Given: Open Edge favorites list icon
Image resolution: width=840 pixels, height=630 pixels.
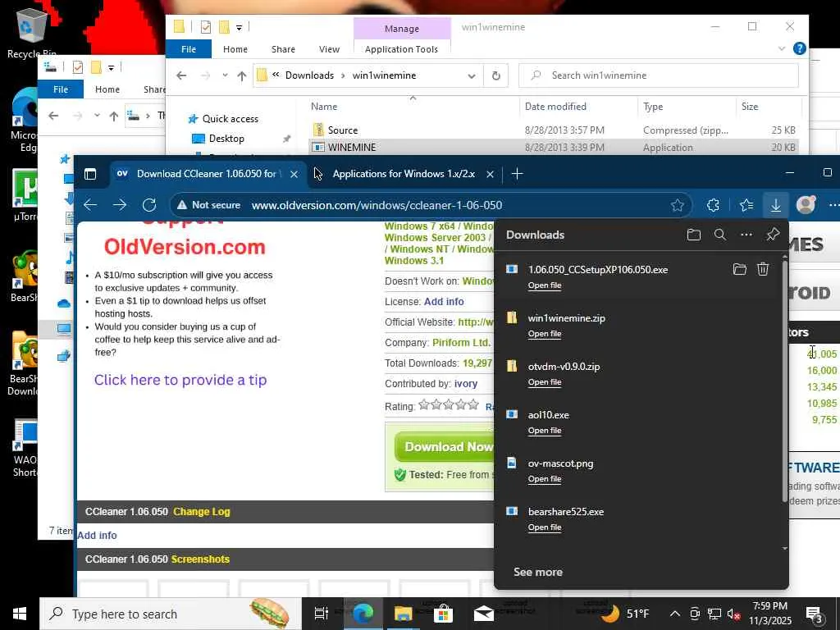Looking at the screenshot, I should tap(746, 205).
